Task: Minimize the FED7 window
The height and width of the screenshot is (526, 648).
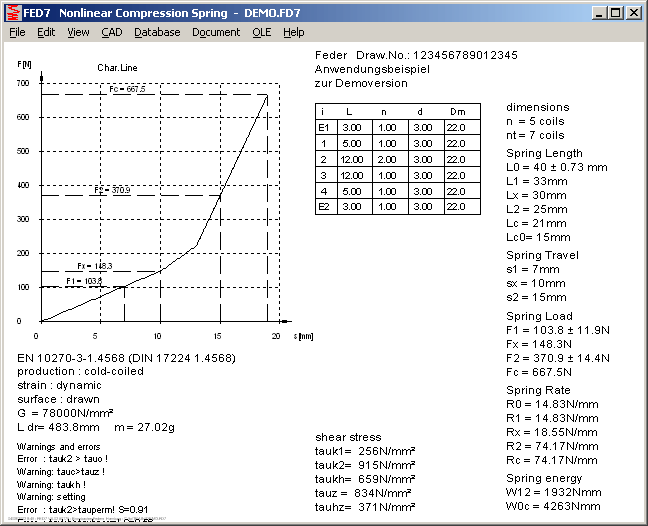Action: point(597,13)
